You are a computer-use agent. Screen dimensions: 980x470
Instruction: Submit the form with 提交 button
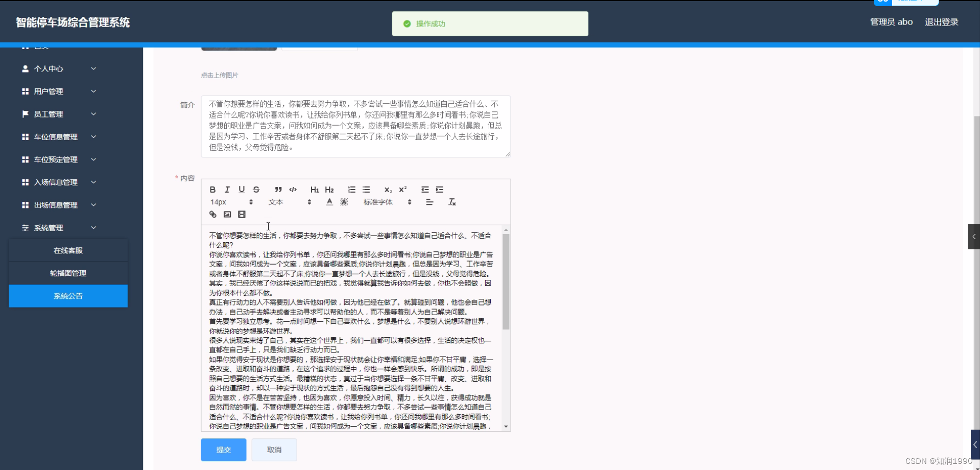[223, 450]
